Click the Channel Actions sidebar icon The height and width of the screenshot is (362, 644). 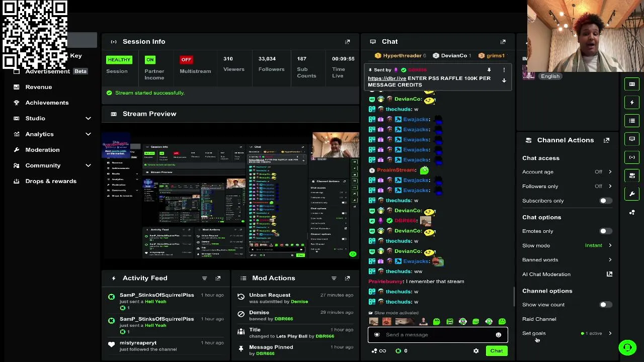(x=632, y=175)
